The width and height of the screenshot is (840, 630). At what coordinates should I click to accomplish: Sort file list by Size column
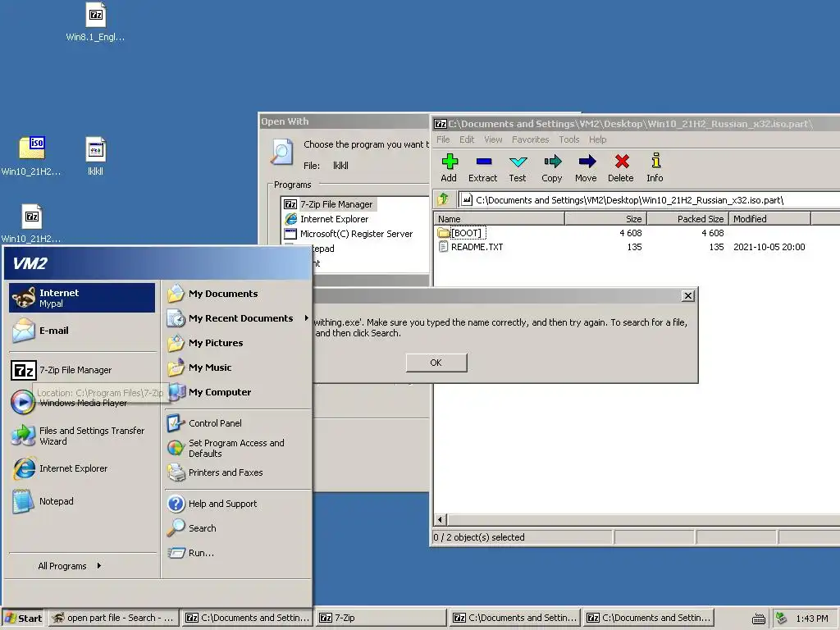pos(606,218)
